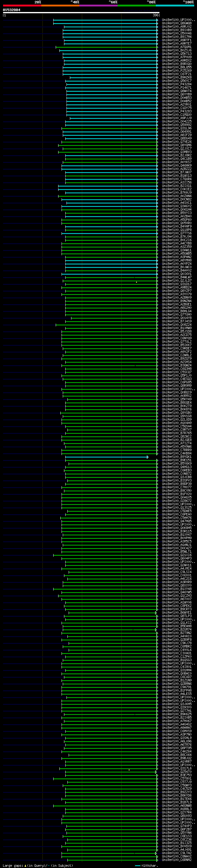Viewport: 197px width, 868px height.
Task: Select the UniRef100_Q31L96 label
Action: pos(176,128)
